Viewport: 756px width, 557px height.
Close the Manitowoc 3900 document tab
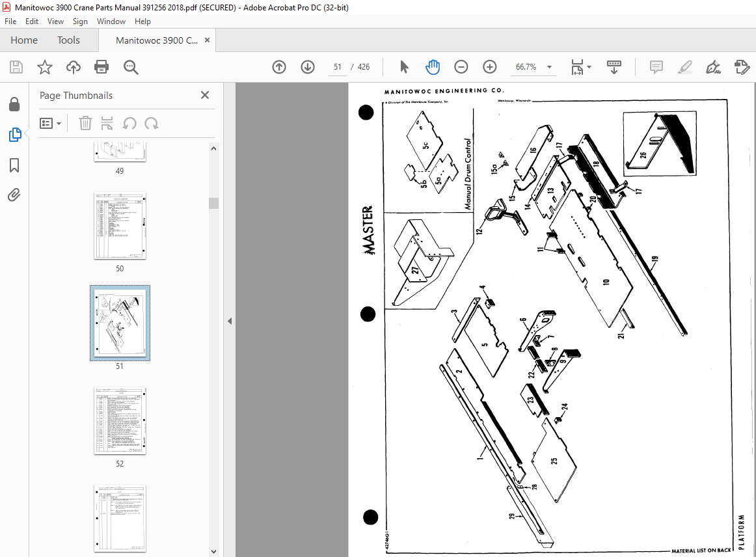click(208, 40)
